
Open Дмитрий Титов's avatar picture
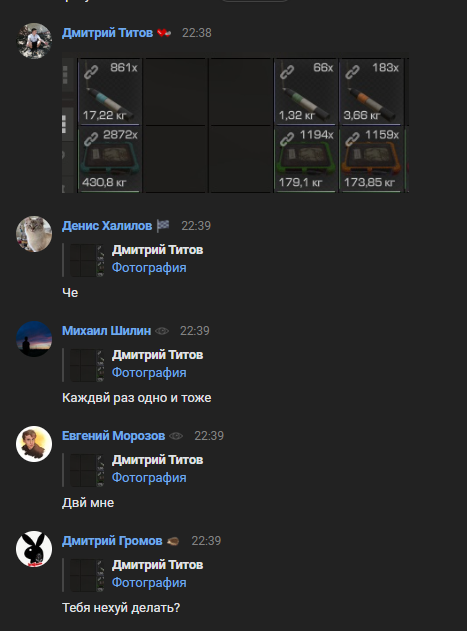(34, 41)
